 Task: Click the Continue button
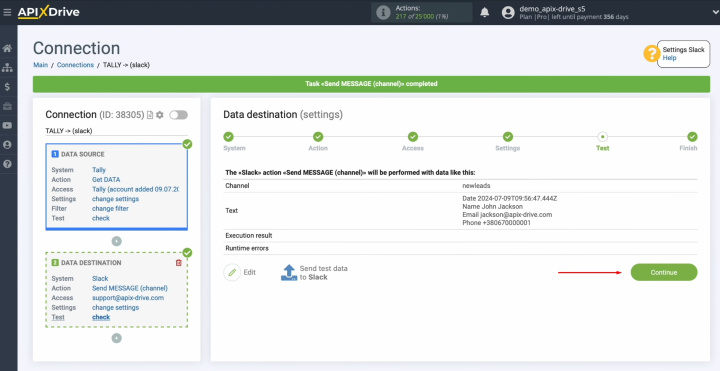(x=664, y=272)
